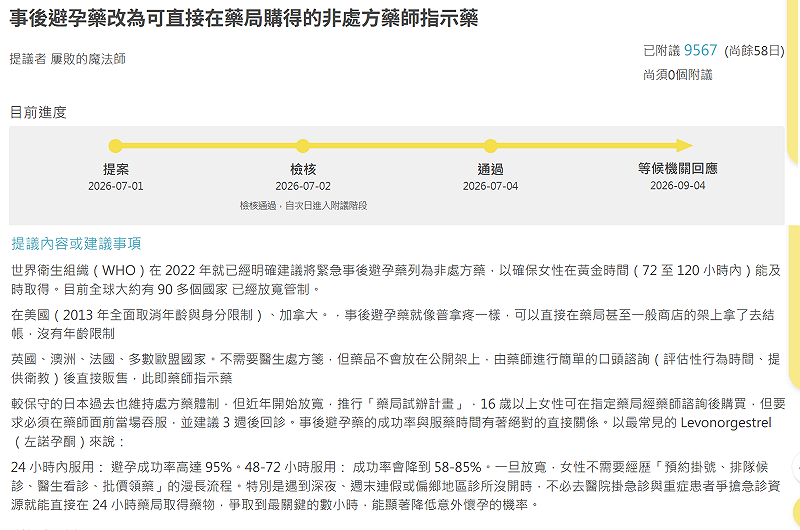This screenshot has width=800, height=530.
Task: Click the endorsement count 9567
Action: pyautogui.click(x=701, y=50)
